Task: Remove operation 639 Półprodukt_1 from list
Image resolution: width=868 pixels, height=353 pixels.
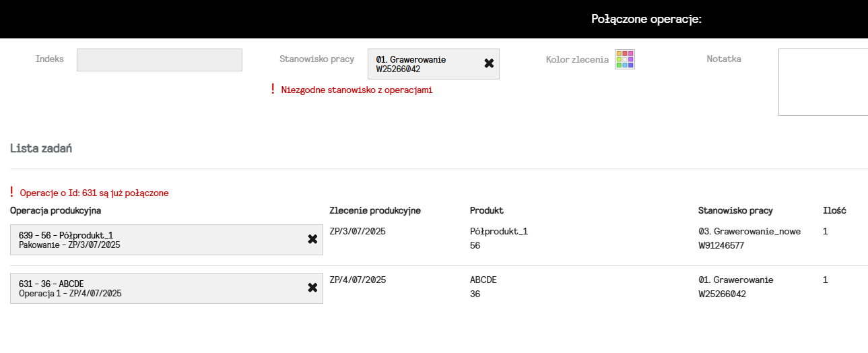Action: point(312,239)
